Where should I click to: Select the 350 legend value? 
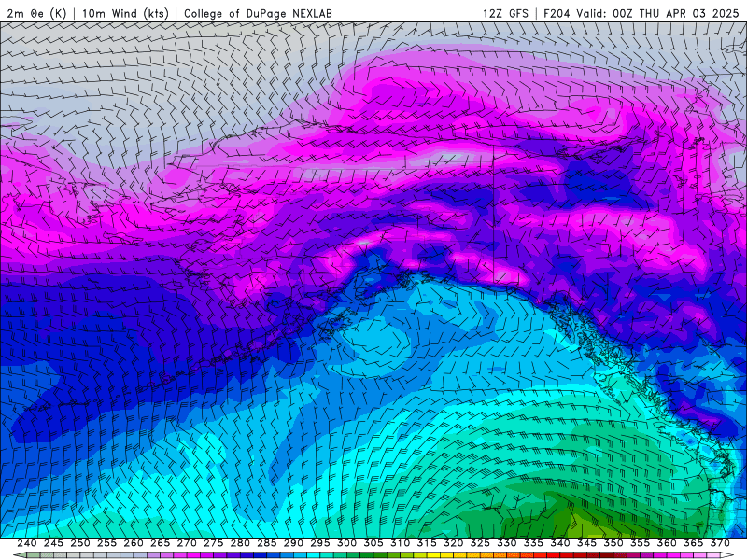(613, 543)
